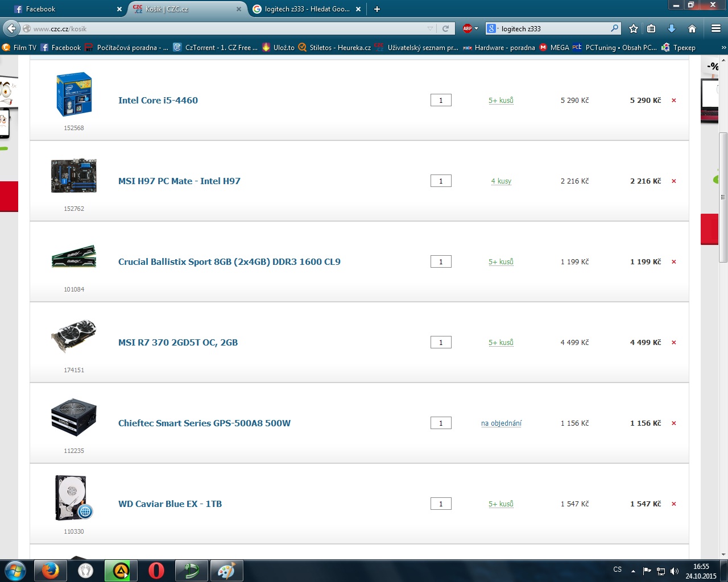The width and height of the screenshot is (728, 582).
Task: Bookmark this page with the star icon
Action: point(634,28)
